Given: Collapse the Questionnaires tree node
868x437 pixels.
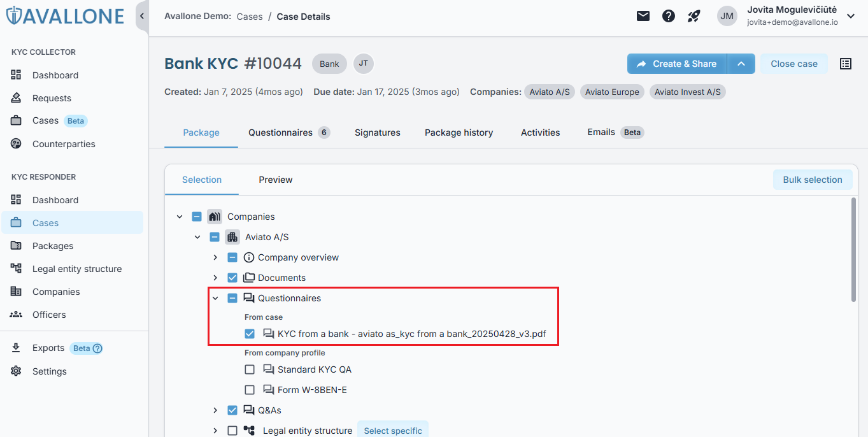Looking at the screenshot, I should pos(215,298).
